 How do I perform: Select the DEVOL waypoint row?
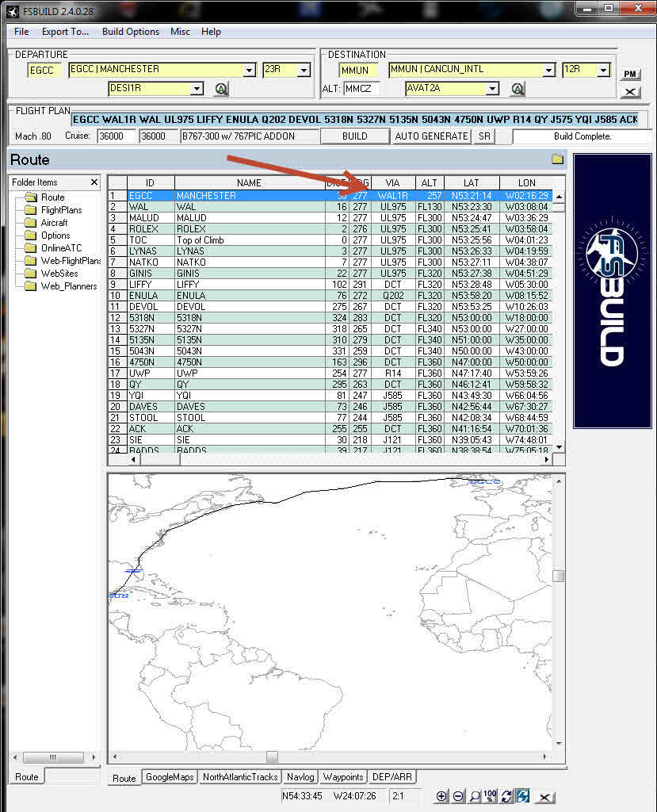click(330, 307)
